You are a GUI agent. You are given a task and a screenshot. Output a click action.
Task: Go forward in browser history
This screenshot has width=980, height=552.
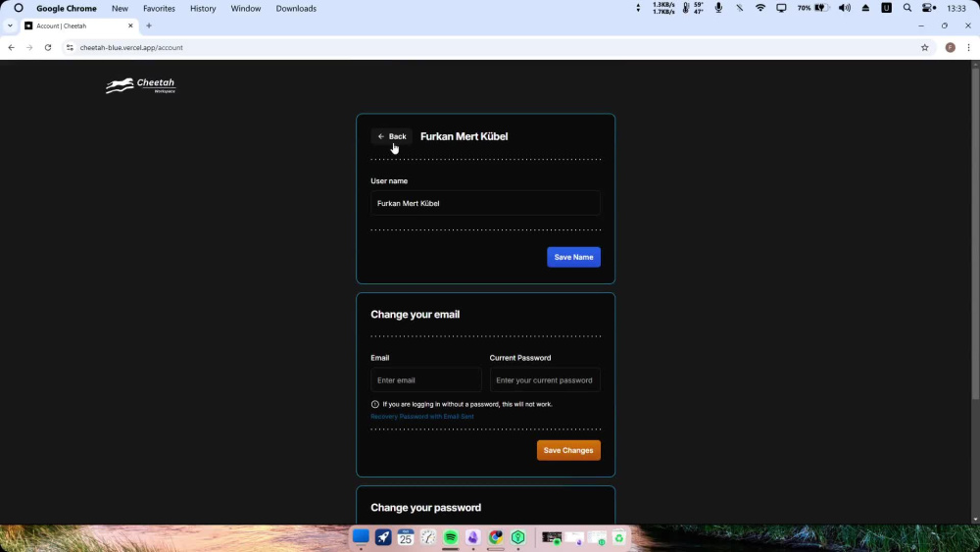[x=29, y=47]
